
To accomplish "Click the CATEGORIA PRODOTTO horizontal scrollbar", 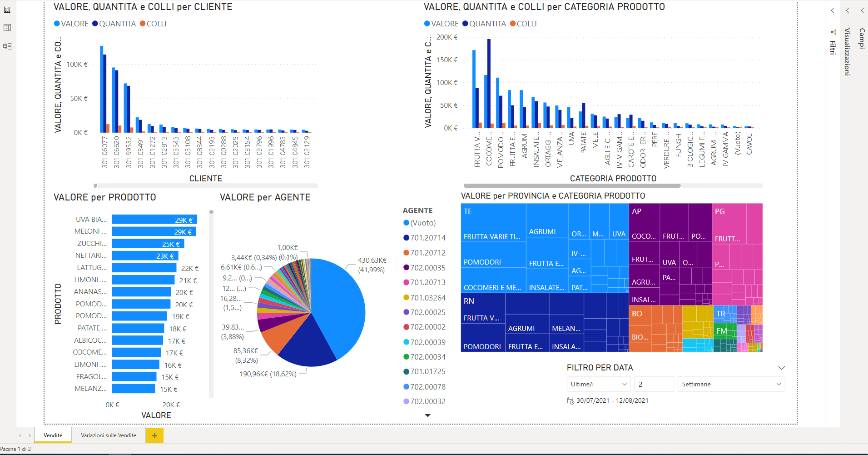I will coord(572,185).
